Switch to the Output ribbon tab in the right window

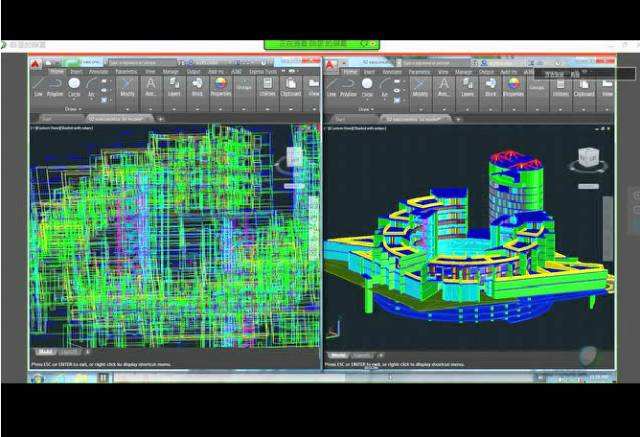point(486,72)
